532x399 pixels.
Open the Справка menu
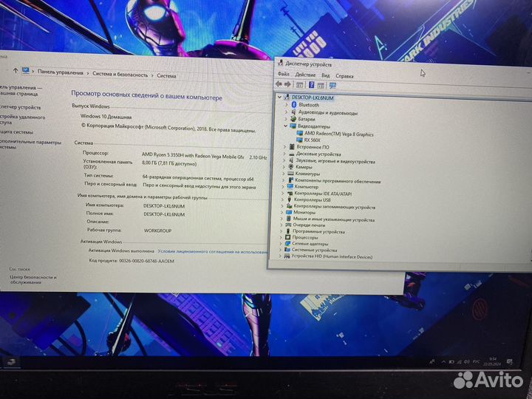[344, 76]
